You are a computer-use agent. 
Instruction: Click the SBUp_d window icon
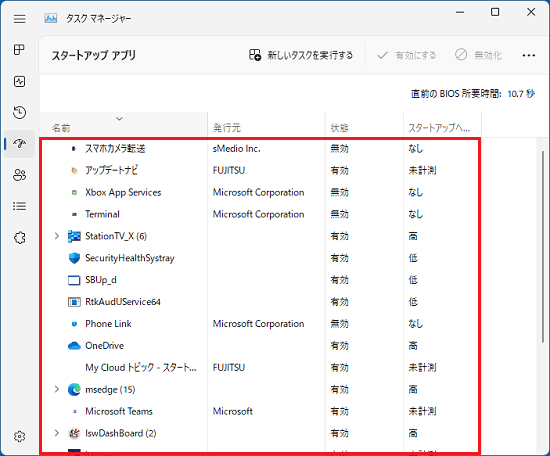74,280
